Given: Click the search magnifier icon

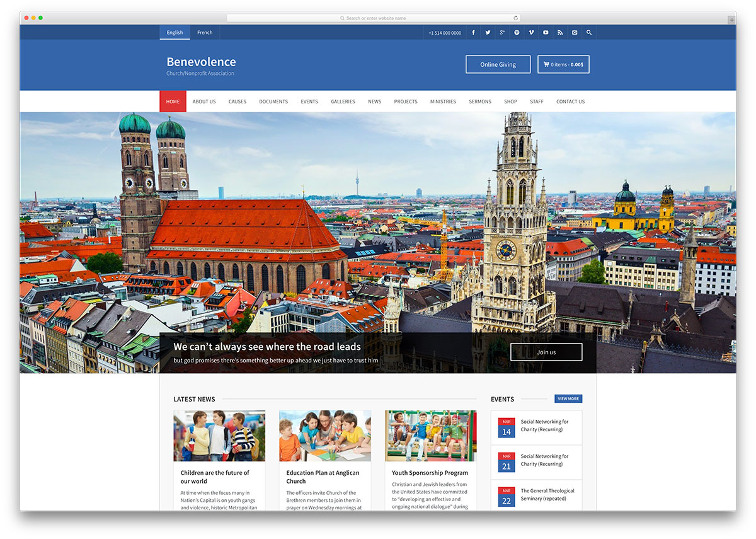Looking at the screenshot, I should (x=588, y=32).
